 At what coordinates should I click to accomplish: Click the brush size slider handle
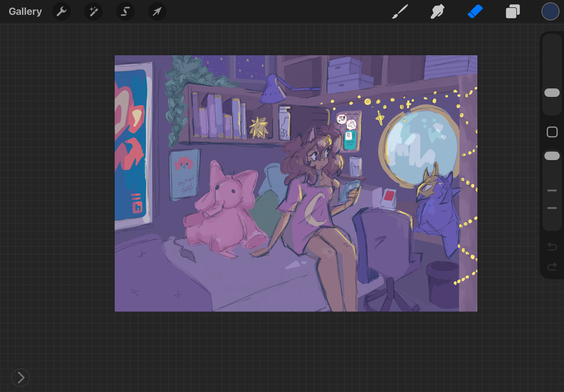click(x=552, y=93)
